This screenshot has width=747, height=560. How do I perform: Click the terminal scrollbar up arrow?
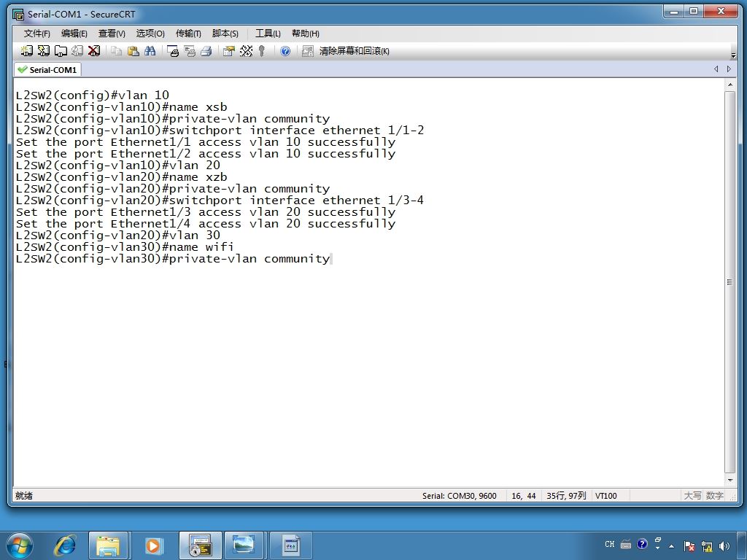pyautogui.click(x=729, y=85)
